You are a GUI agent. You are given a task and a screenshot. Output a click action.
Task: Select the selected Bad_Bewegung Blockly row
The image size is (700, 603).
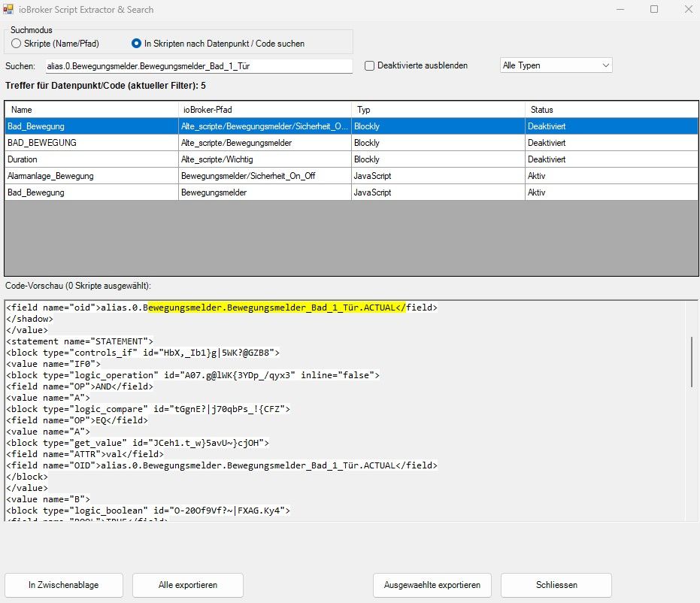[351, 126]
